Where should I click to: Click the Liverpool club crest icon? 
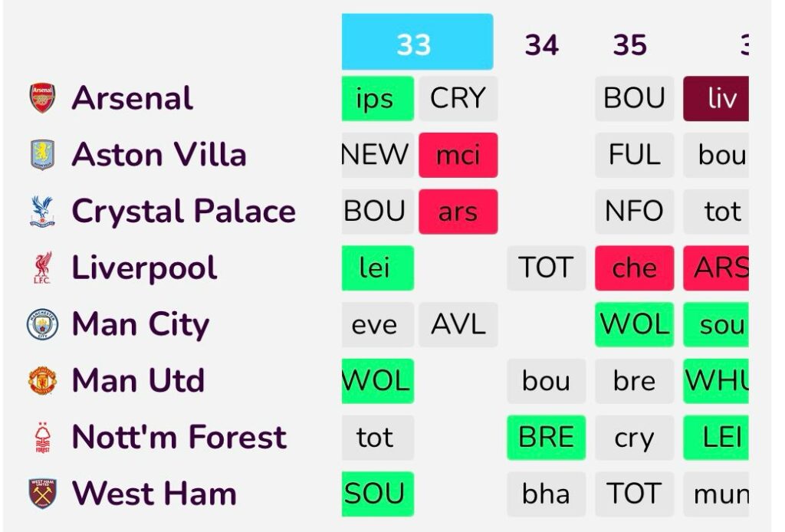[43, 268]
